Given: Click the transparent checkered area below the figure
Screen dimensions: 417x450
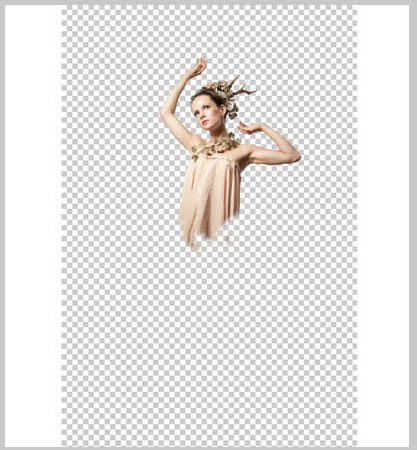Looking at the screenshot, I should click(x=209, y=347).
